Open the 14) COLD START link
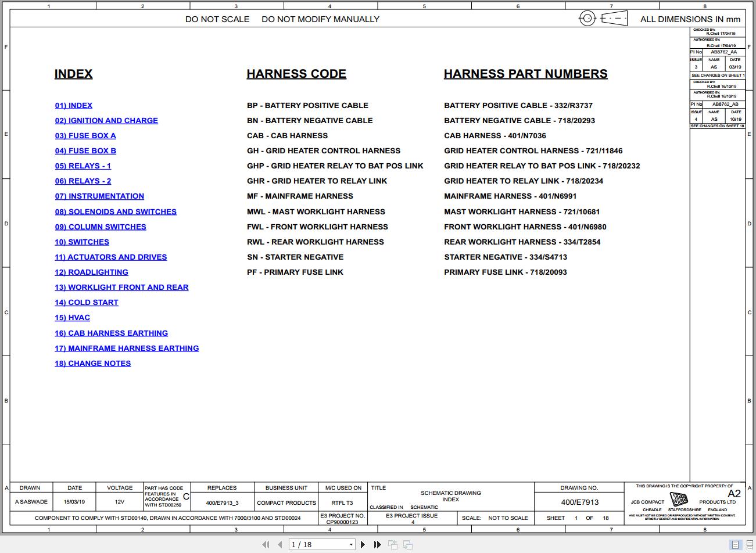This screenshot has width=756, height=553. [87, 302]
